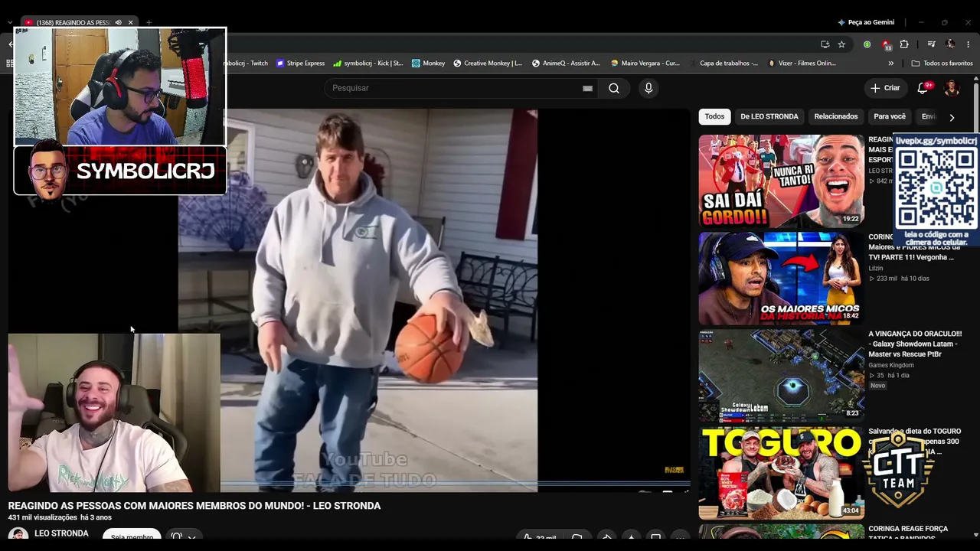Mute the tab using the speaker icon
980x551 pixels.
[x=118, y=23]
